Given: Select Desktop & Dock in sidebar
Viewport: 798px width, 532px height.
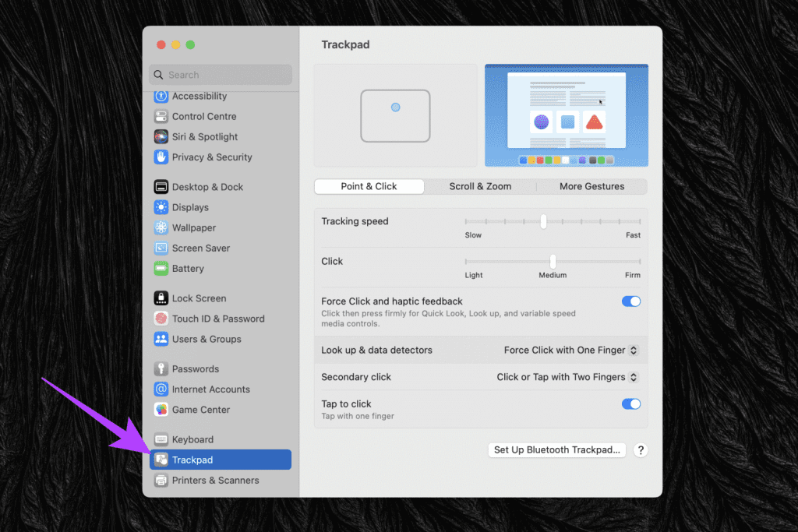Looking at the screenshot, I should tap(206, 186).
